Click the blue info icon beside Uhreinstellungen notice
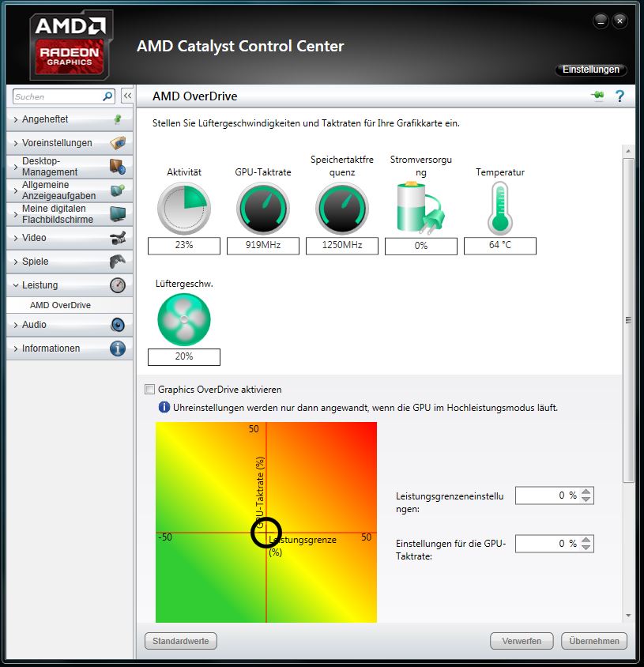The width and height of the screenshot is (644, 667). pos(164,407)
